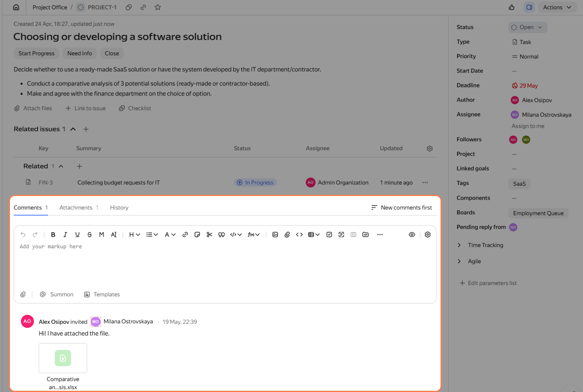Viewport: 583px width, 392px height.
Task: Click Assign to me
Action: click(528, 126)
